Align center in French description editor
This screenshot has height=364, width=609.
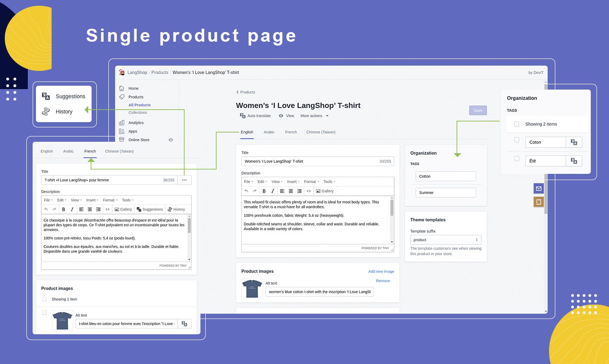coord(90,209)
